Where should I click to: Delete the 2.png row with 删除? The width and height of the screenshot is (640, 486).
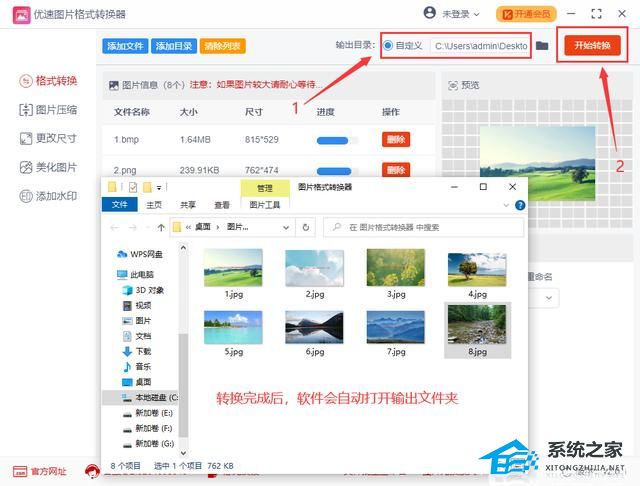tap(396, 170)
